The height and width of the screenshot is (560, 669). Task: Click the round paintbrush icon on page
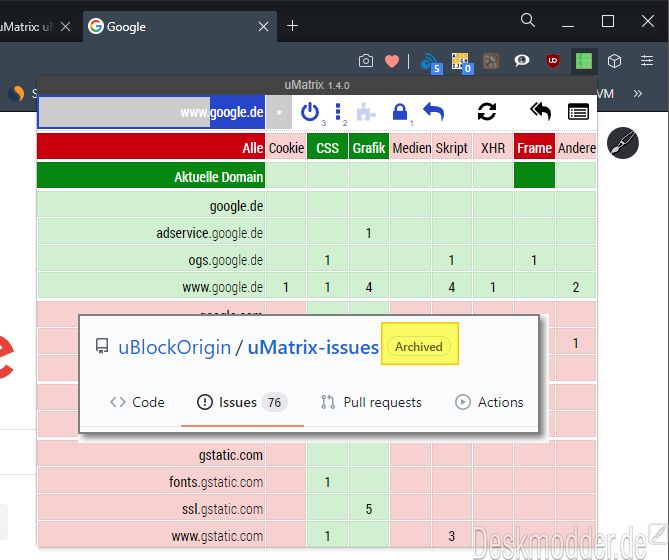622,143
